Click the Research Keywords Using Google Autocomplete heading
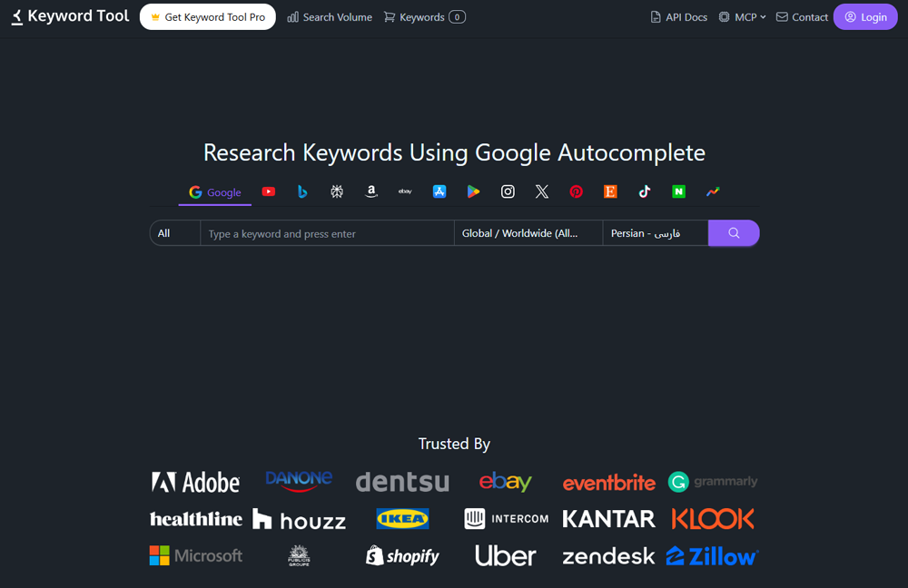This screenshot has height=588, width=908. pos(454,152)
